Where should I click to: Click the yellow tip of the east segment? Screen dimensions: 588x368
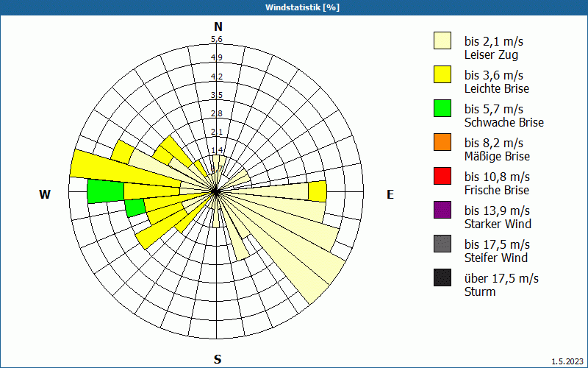(318, 191)
